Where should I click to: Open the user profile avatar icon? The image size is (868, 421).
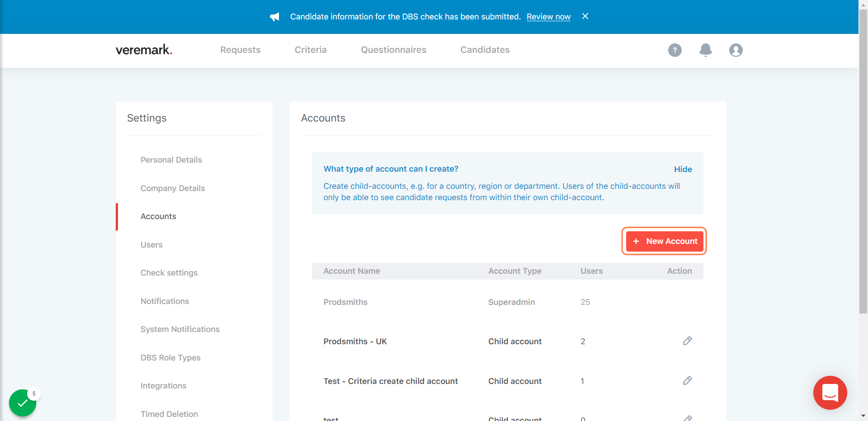(736, 50)
